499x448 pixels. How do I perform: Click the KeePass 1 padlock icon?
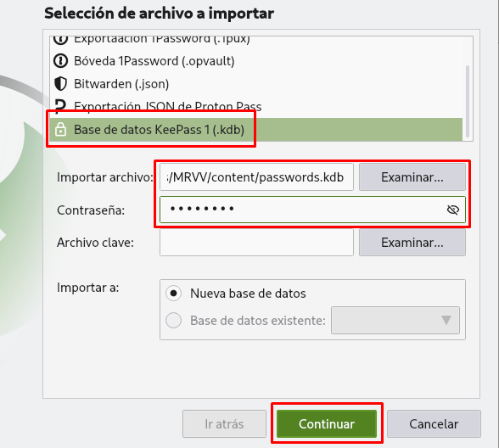tap(60, 130)
